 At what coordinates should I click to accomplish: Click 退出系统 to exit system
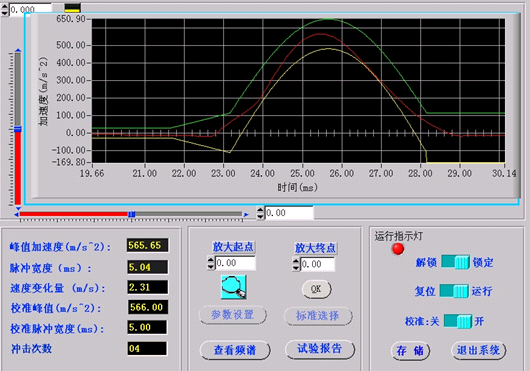[478, 350]
